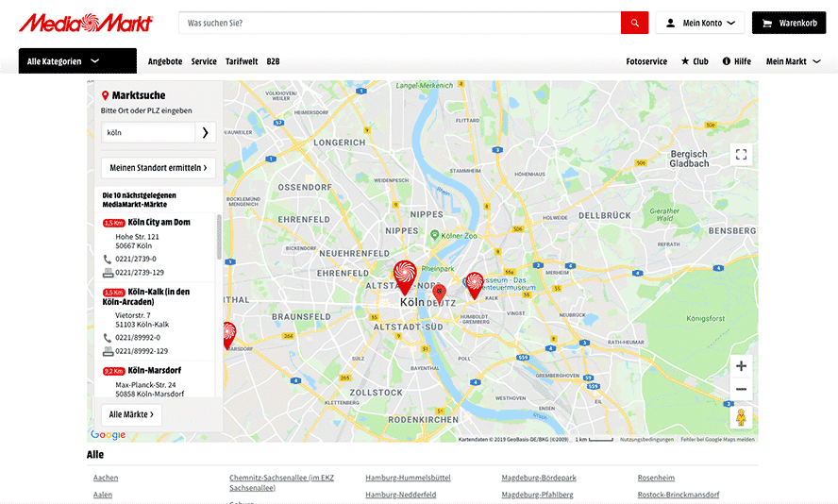Click the Google logo on the map

(x=108, y=435)
